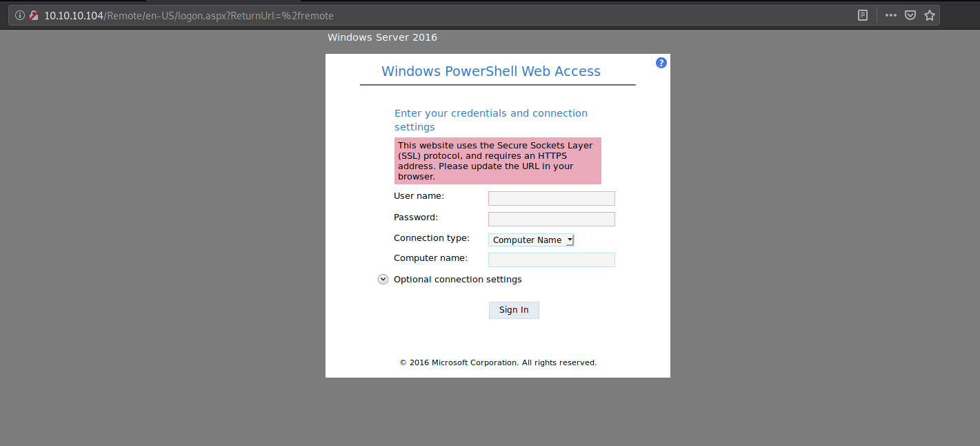Viewport: 980px width, 446px height.
Task: Focus the Password input field
Action: pos(552,220)
